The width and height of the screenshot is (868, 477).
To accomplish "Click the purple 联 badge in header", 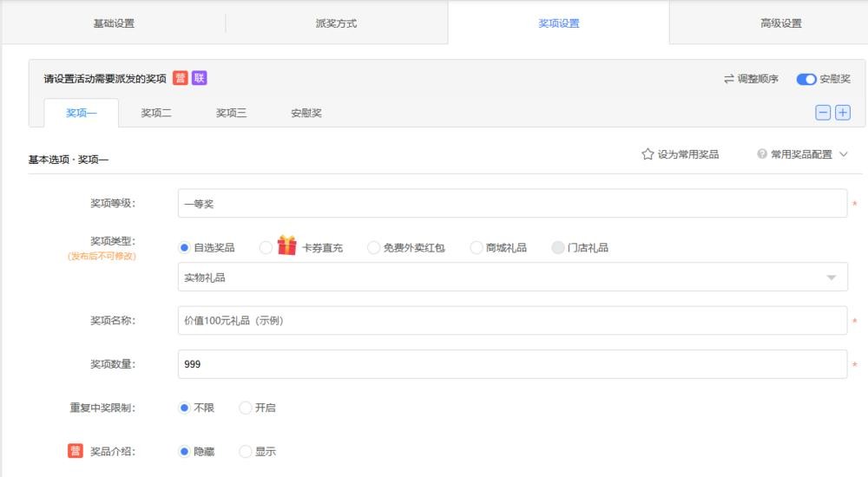I will click(x=200, y=78).
